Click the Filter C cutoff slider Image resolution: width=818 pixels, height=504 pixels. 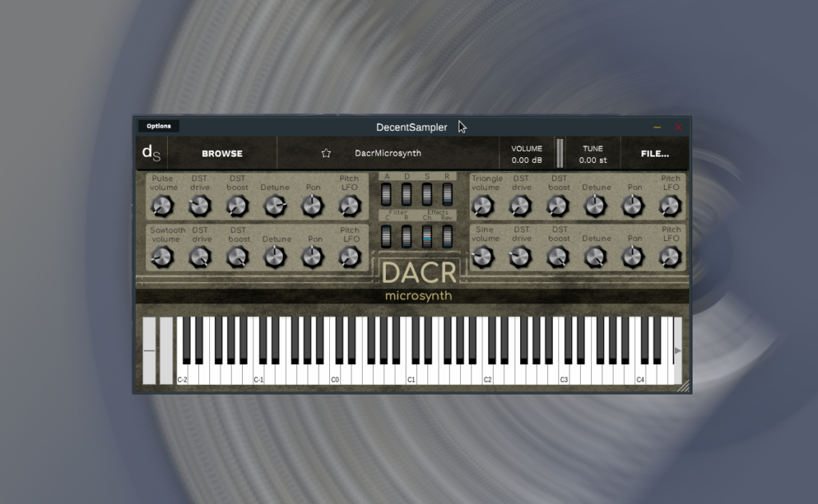pos(386,236)
